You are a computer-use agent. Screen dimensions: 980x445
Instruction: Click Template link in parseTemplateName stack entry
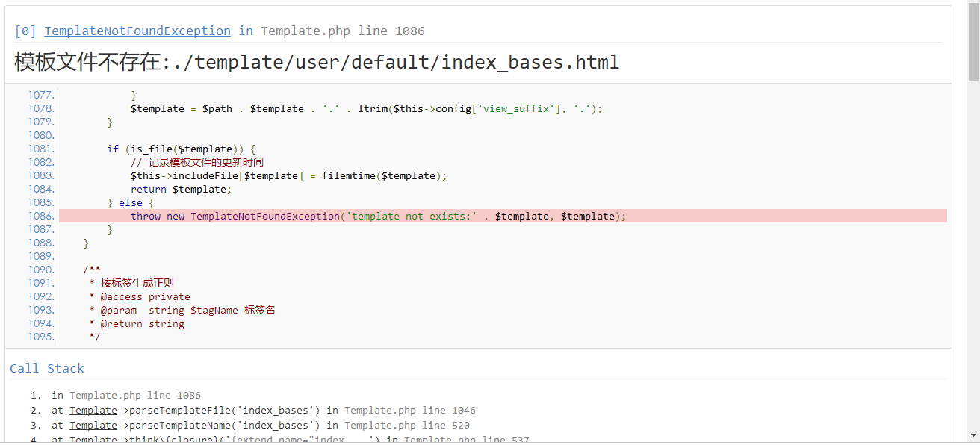(x=93, y=425)
